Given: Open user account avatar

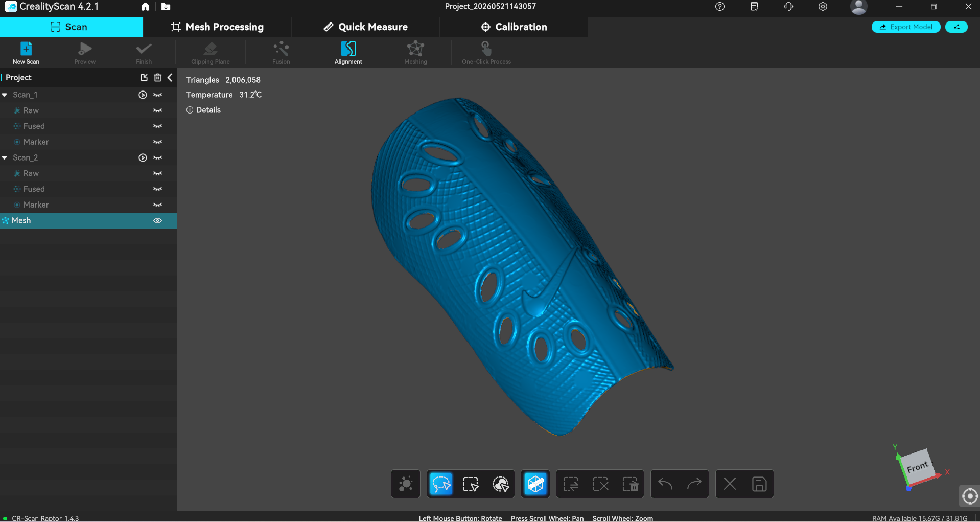Looking at the screenshot, I should coord(858,7).
